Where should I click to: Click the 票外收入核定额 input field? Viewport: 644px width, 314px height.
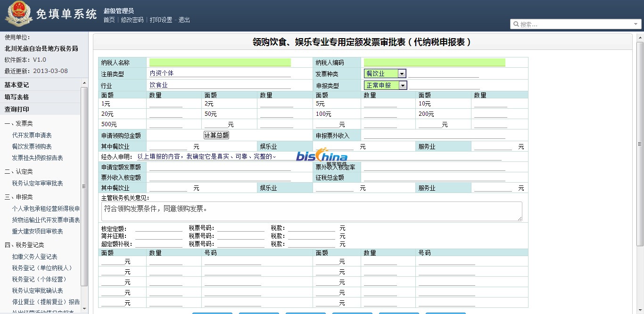[220, 177]
